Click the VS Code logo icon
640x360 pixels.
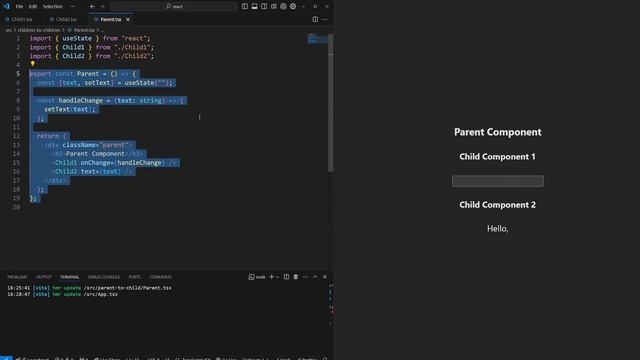[6, 7]
